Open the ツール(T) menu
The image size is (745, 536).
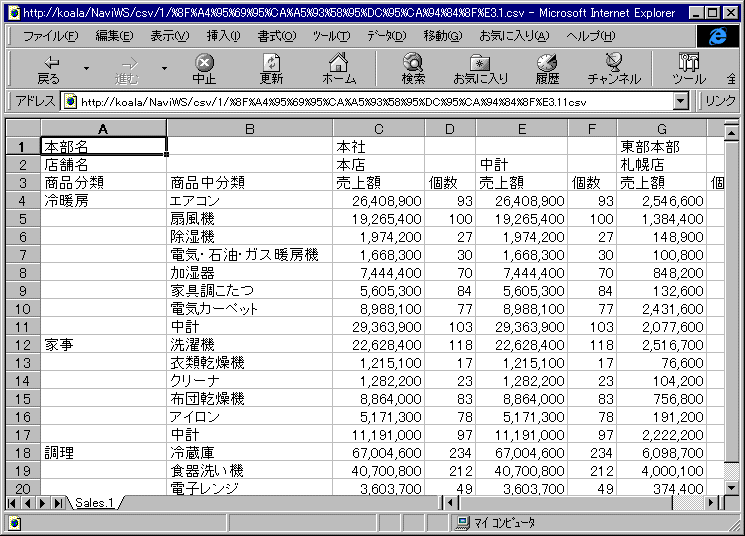pyautogui.click(x=331, y=36)
